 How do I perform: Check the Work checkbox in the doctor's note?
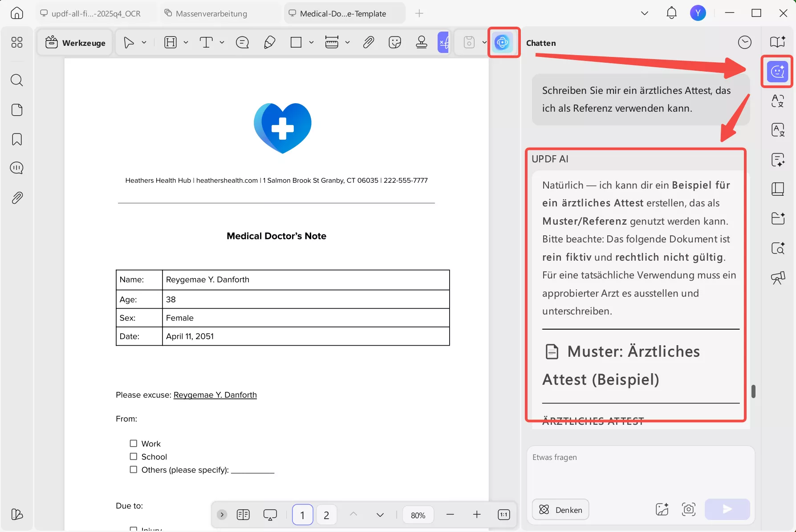click(133, 443)
